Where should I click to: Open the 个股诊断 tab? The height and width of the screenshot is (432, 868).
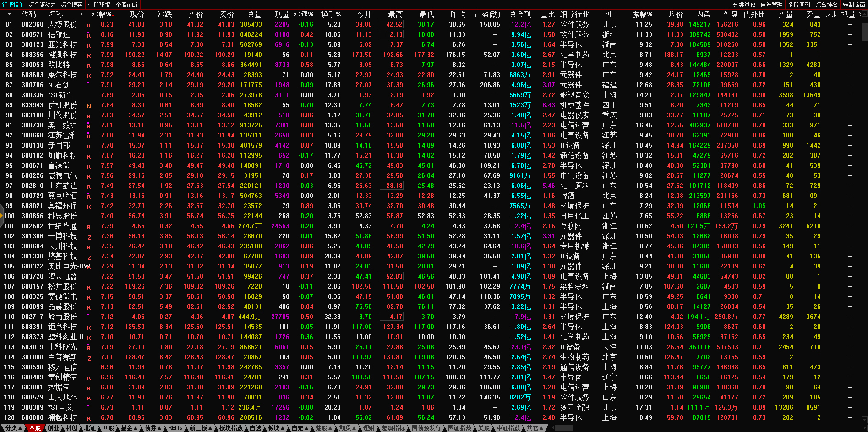point(127,5)
